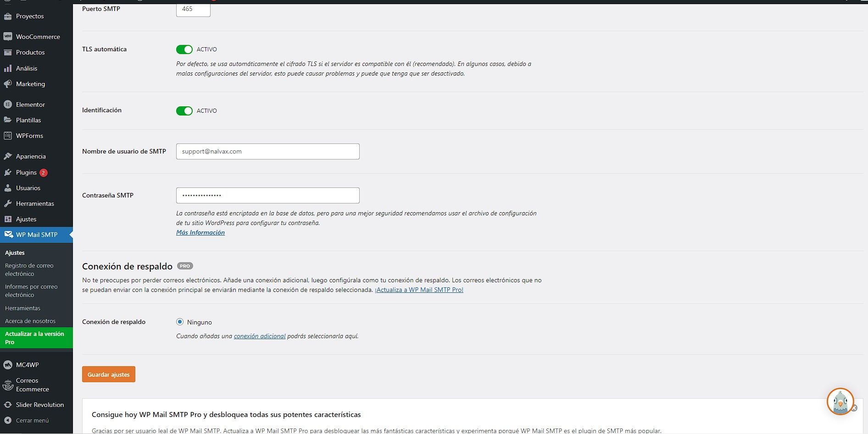
Task: Click the Correos Ecommerce horn icon
Action: point(8,385)
